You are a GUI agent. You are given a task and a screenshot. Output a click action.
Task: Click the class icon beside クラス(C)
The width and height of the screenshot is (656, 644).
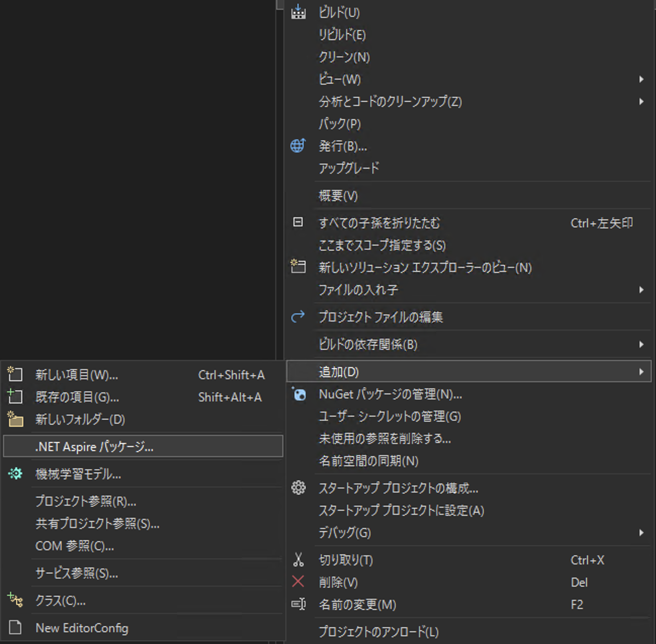tap(15, 600)
